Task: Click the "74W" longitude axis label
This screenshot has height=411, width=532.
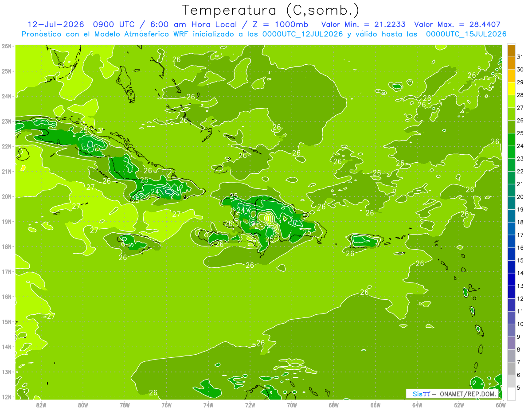Action: tap(208, 405)
